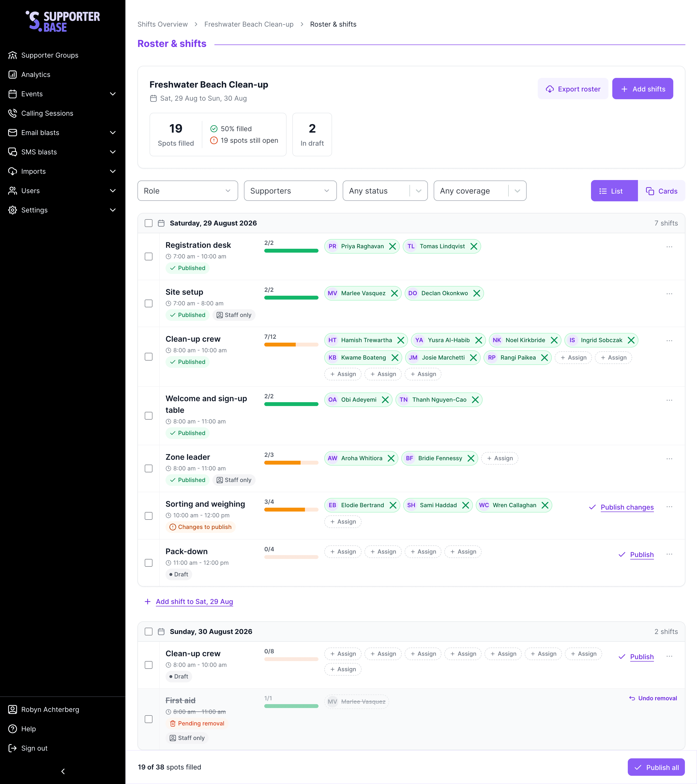Image resolution: width=697 pixels, height=784 pixels.
Task: Unassign Bridie Fennessy from Zone leader
Action: pyautogui.click(x=471, y=458)
